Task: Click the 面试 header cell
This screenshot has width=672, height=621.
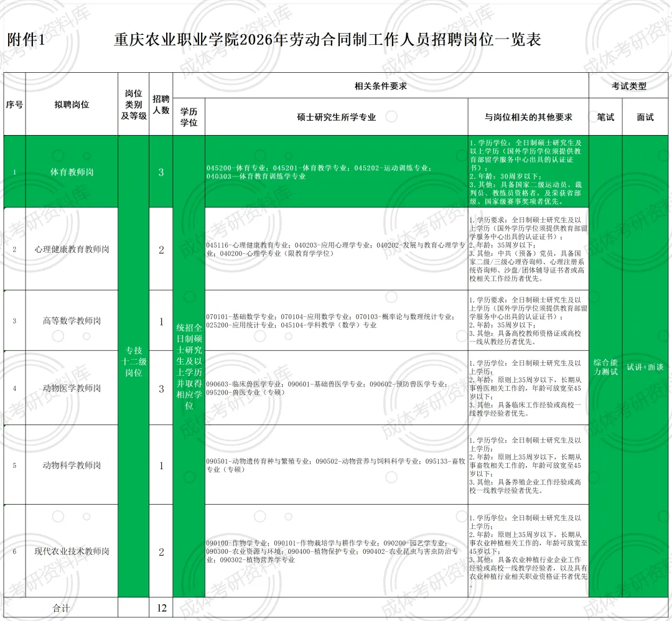Action: pos(645,117)
